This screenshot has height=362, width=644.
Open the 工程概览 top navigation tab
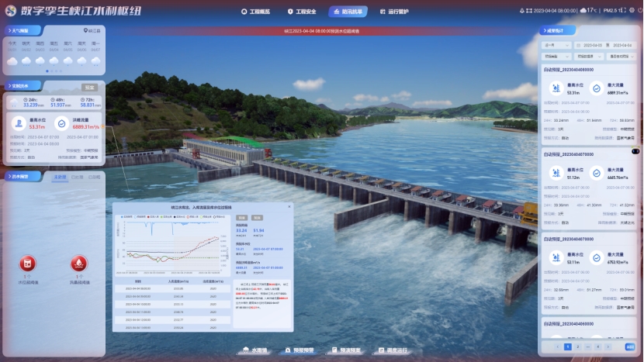coord(255,12)
